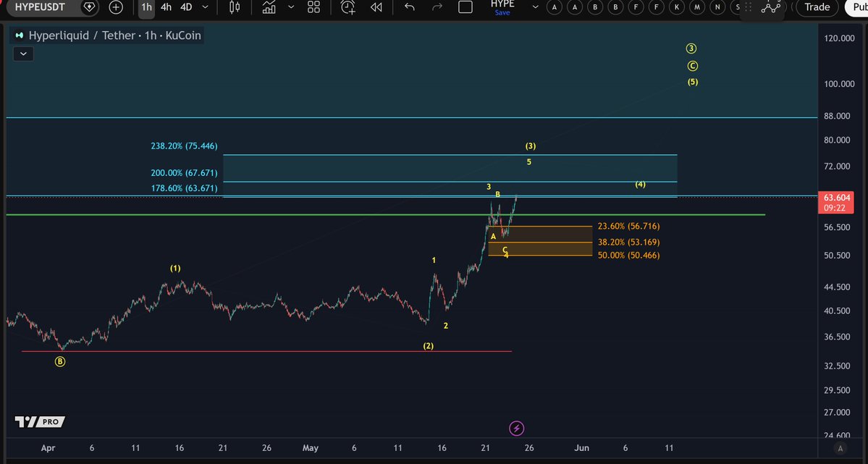Click the May label on time axis
868x464 pixels.
pos(310,448)
